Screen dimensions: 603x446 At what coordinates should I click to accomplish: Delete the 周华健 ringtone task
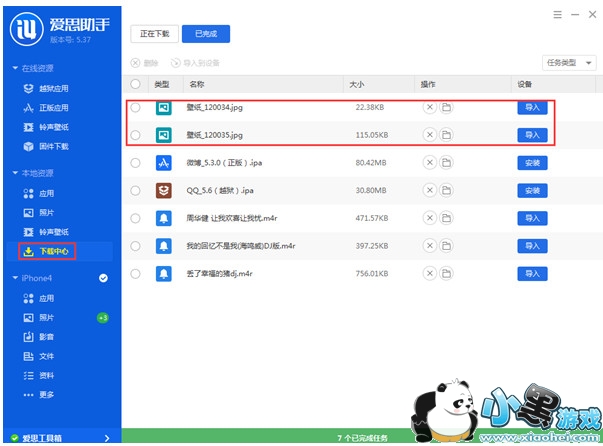click(430, 218)
